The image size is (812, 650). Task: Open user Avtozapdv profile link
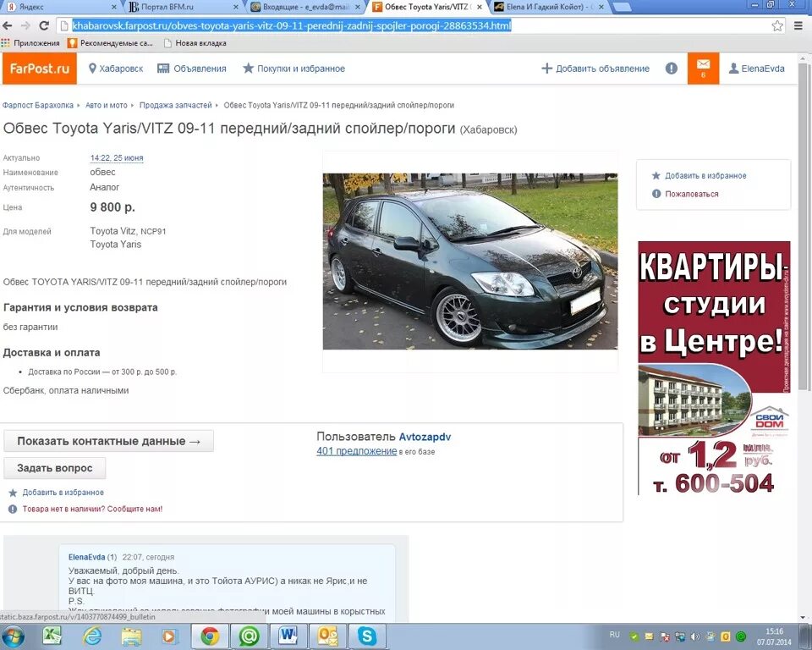point(425,437)
